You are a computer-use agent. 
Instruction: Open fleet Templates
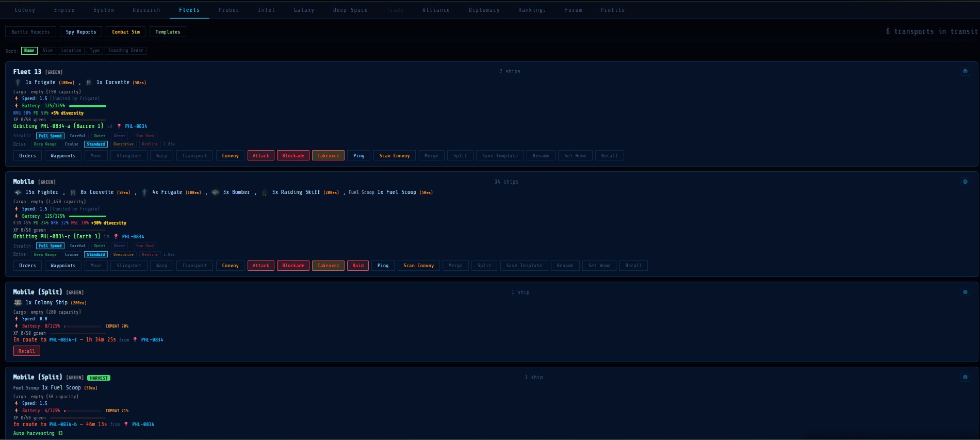pyautogui.click(x=168, y=32)
